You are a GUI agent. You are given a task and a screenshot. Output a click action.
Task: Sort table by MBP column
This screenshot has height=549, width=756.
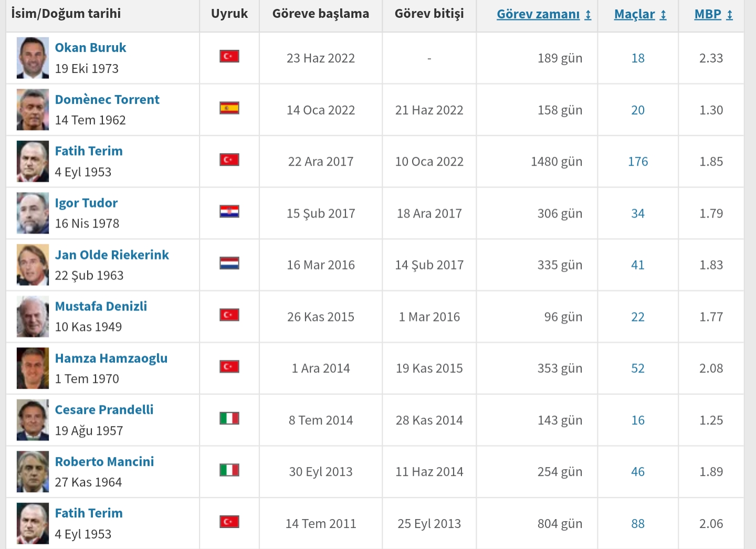pos(713,14)
